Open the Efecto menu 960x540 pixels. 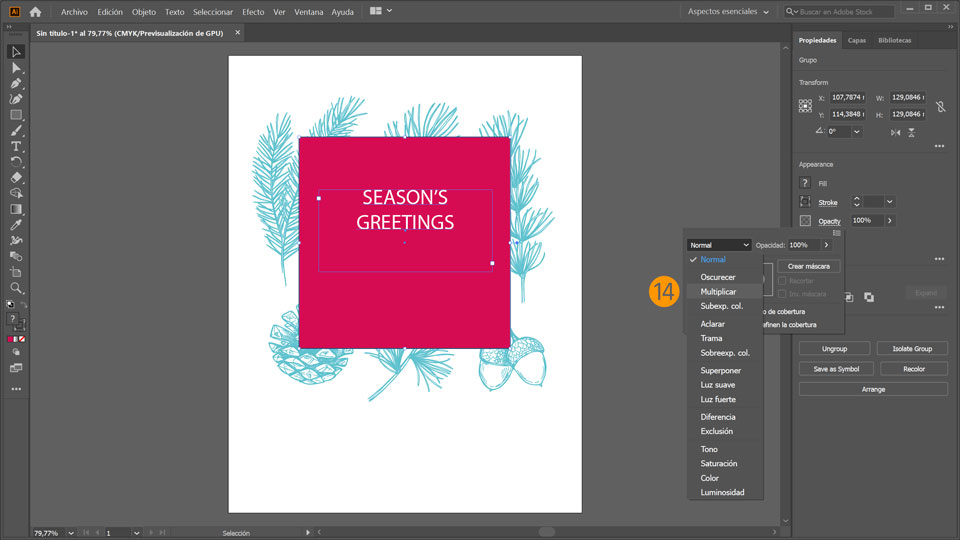253,12
